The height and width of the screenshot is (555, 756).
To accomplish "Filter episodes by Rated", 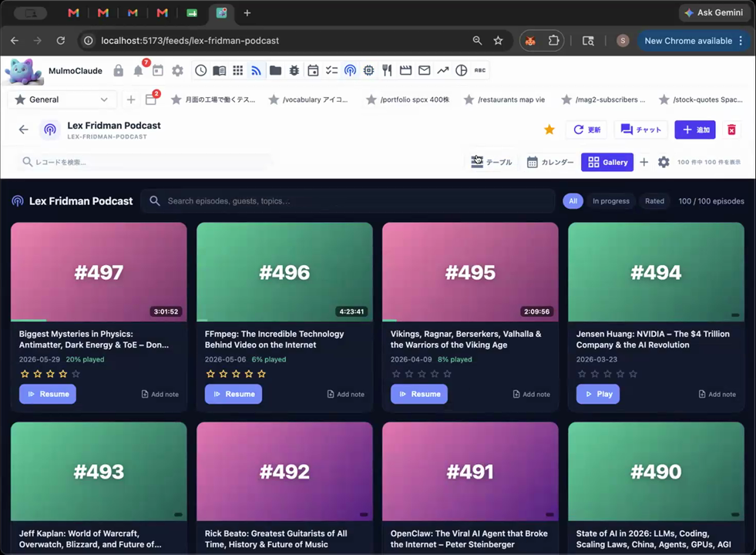I will (654, 201).
